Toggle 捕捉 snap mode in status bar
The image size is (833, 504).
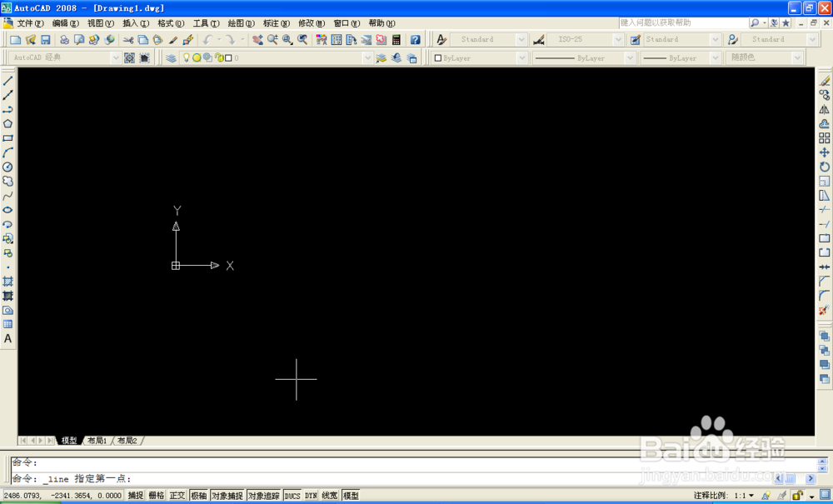click(136, 496)
